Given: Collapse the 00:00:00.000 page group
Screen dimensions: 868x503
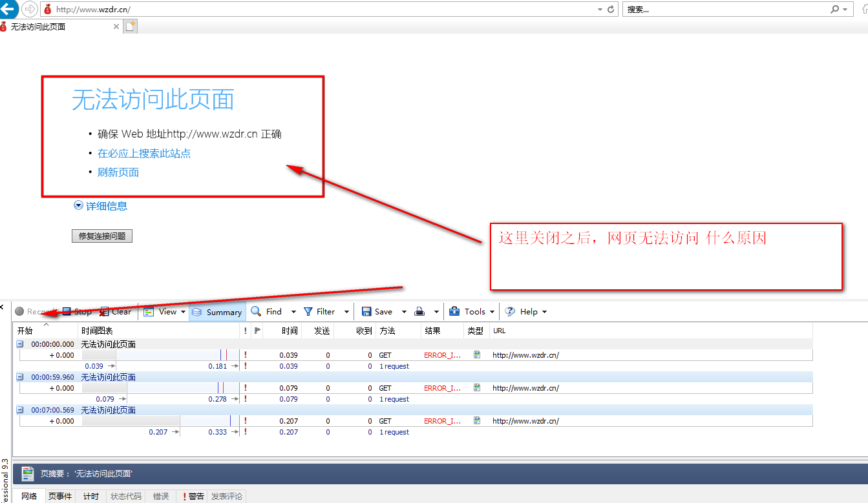Looking at the screenshot, I should tap(20, 344).
